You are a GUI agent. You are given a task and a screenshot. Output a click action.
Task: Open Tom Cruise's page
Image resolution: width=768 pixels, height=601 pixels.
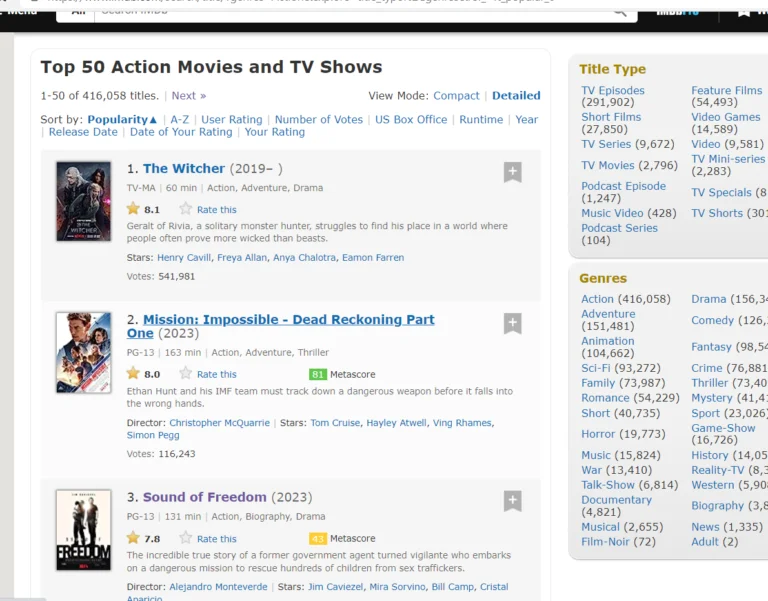coord(335,423)
